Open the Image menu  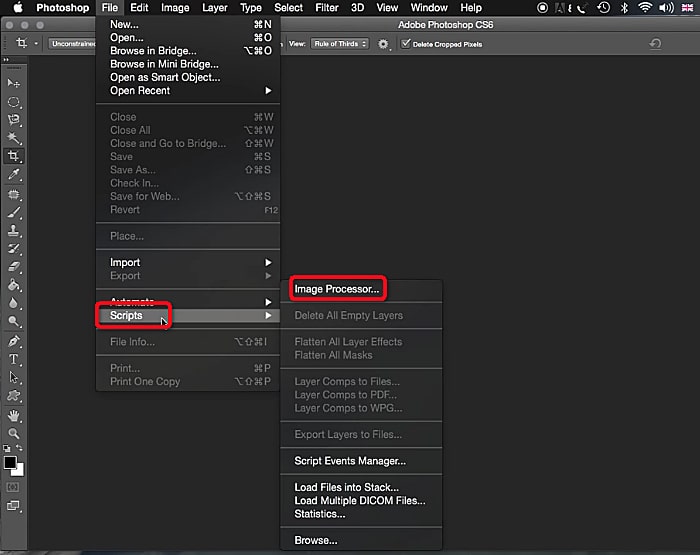coord(175,8)
